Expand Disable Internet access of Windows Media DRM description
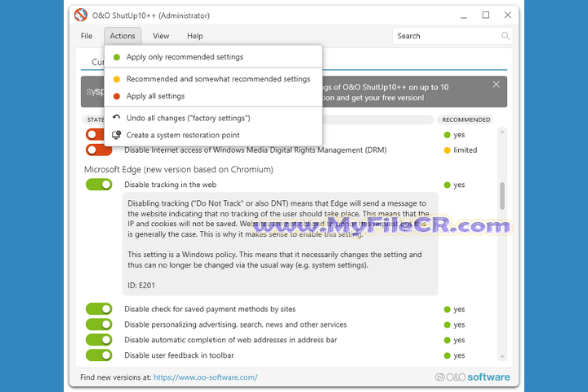588x392 pixels. pos(256,150)
